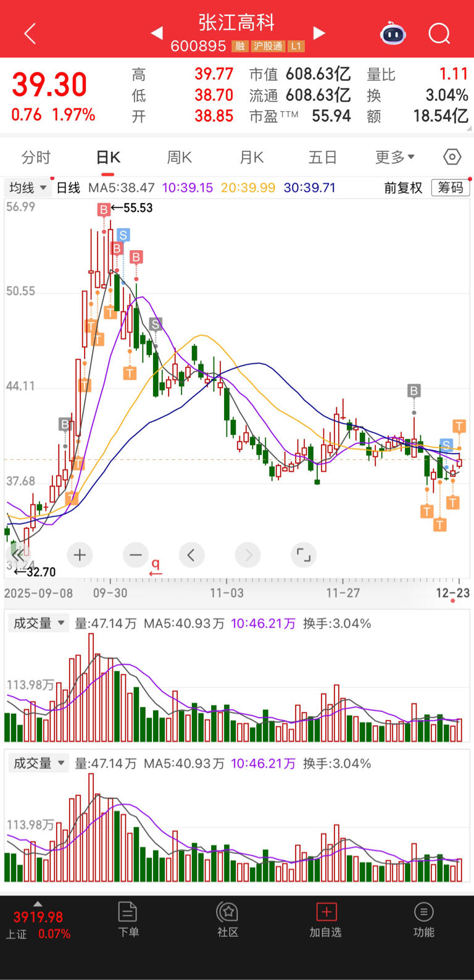This screenshot has width=474, height=980.
Task: Tap double-left arrow chart button
Action: click(x=18, y=555)
